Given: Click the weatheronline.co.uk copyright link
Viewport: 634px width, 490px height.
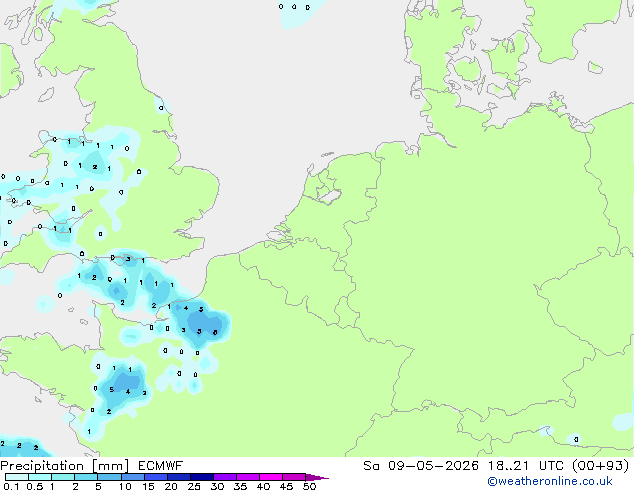Looking at the screenshot, I should pos(550,481).
